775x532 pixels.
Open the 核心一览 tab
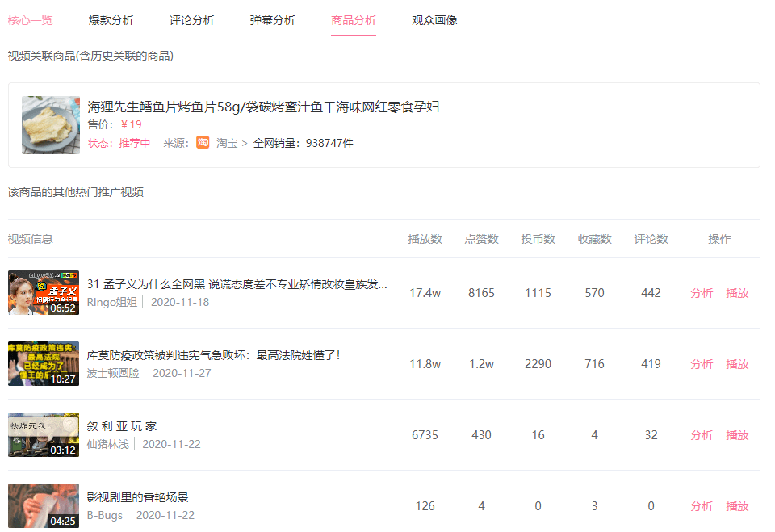[31, 20]
